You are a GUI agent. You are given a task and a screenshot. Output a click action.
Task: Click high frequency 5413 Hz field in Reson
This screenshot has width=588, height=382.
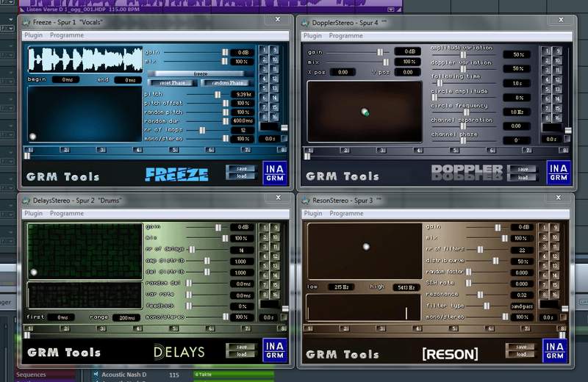point(406,287)
